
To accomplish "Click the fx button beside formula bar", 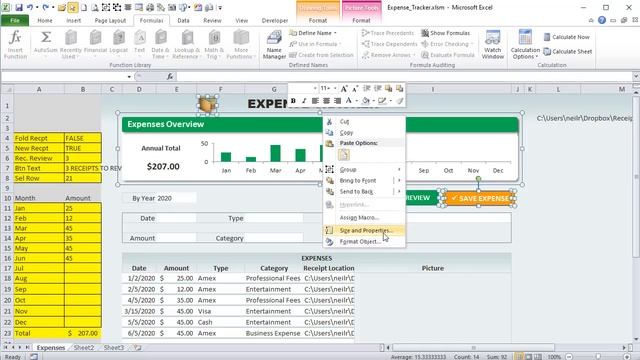I will (170, 76).
